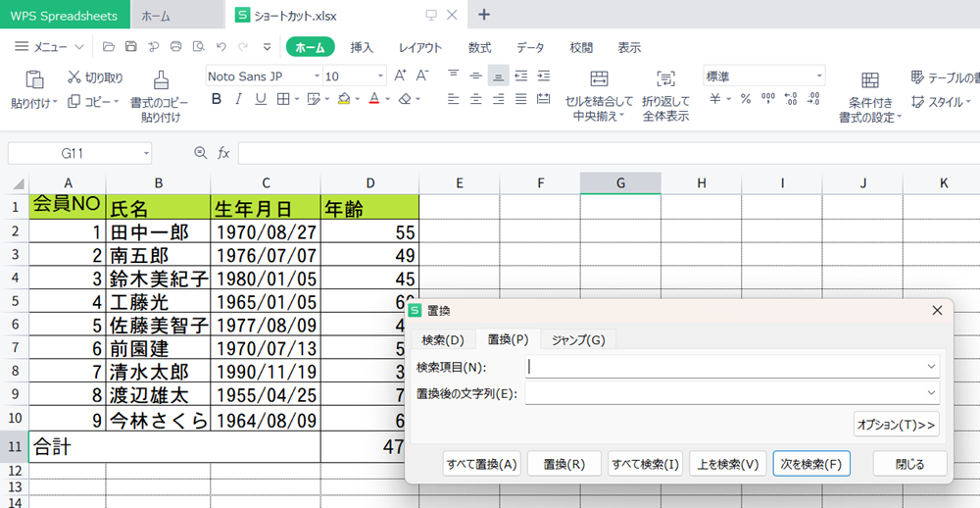Click the export to PDF icon
The width and height of the screenshot is (980, 508).
click(x=154, y=46)
